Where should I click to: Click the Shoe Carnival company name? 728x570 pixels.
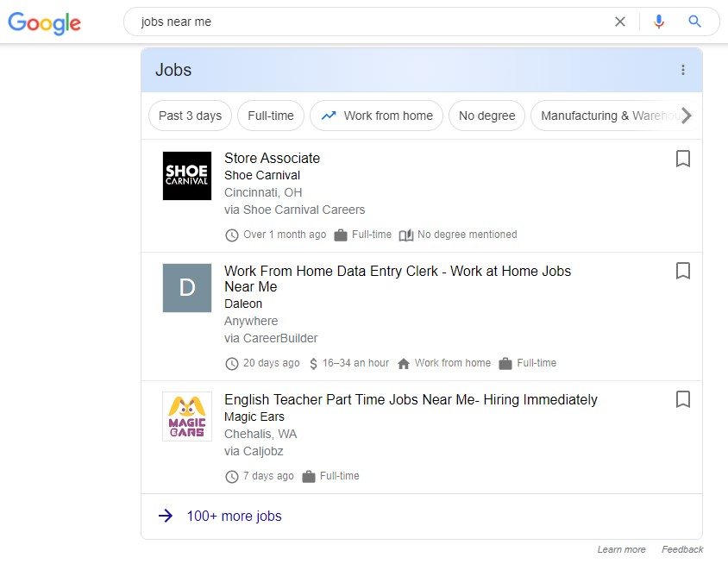pyautogui.click(x=262, y=175)
